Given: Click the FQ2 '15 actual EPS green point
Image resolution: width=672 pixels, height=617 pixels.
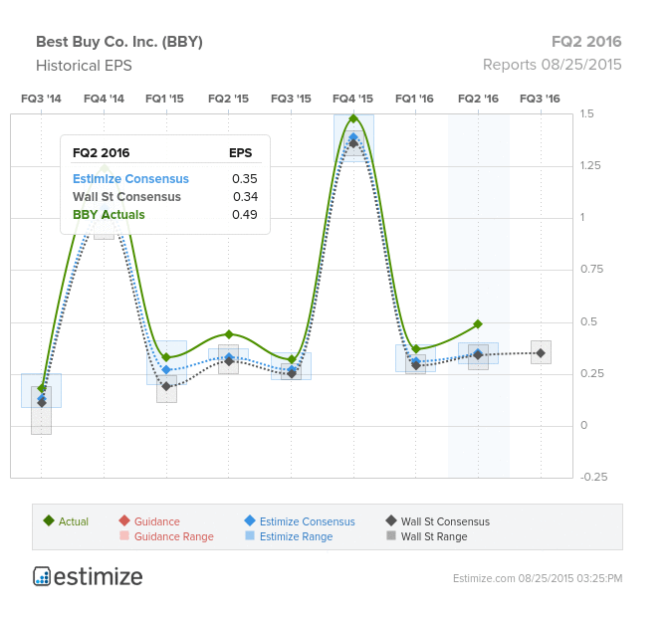Looking at the screenshot, I should (x=228, y=334).
